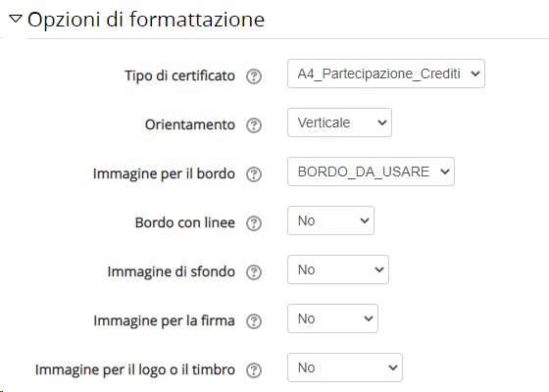Viewport: 549px width, 392px height.
Task: Click the Immagine di sfondo label
Action: [x=171, y=271]
